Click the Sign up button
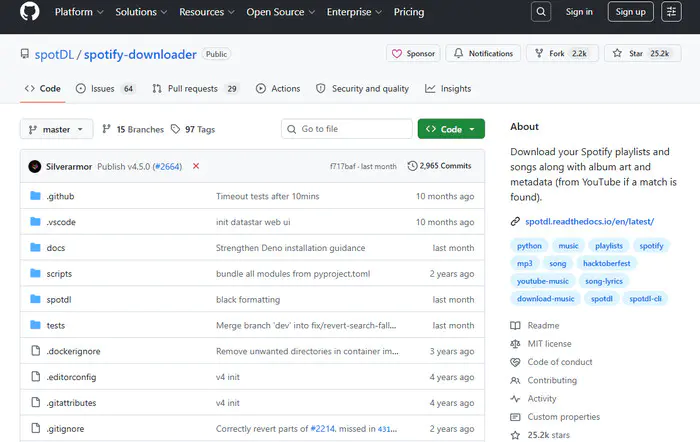The width and height of the screenshot is (700, 442). point(630,12)
